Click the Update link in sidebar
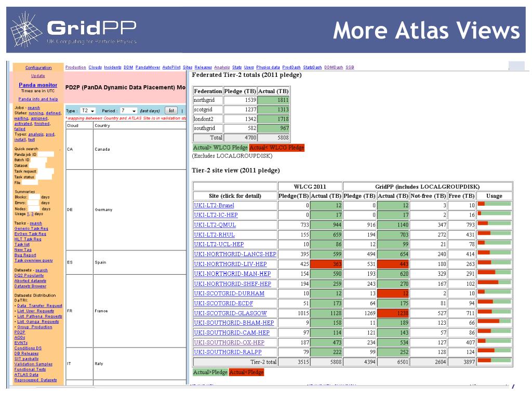 (38, 76)
